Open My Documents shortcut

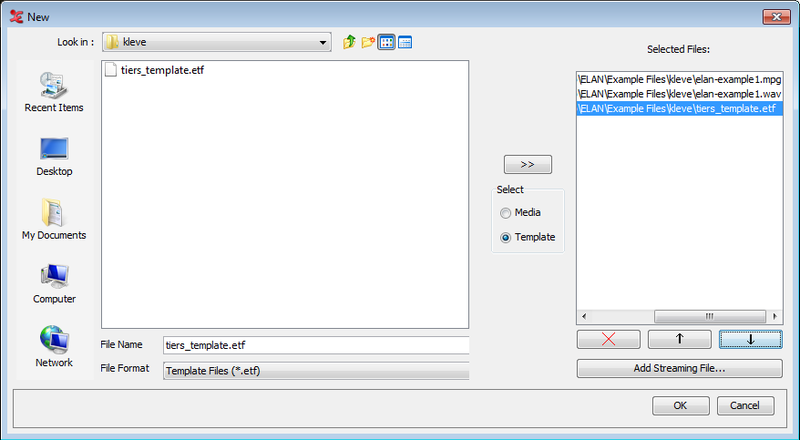pyautogui.click(x=54, y=219)
